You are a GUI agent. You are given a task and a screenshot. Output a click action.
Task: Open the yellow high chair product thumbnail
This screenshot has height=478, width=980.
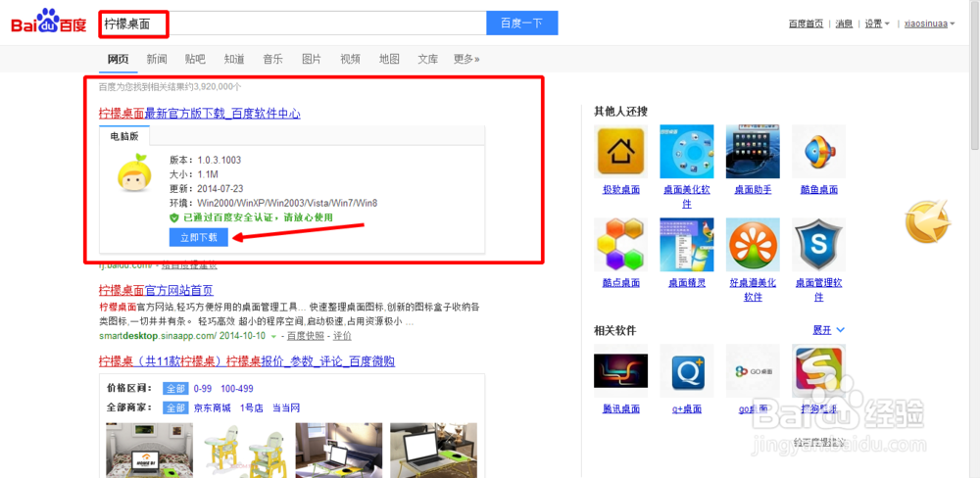coord(244,451)
